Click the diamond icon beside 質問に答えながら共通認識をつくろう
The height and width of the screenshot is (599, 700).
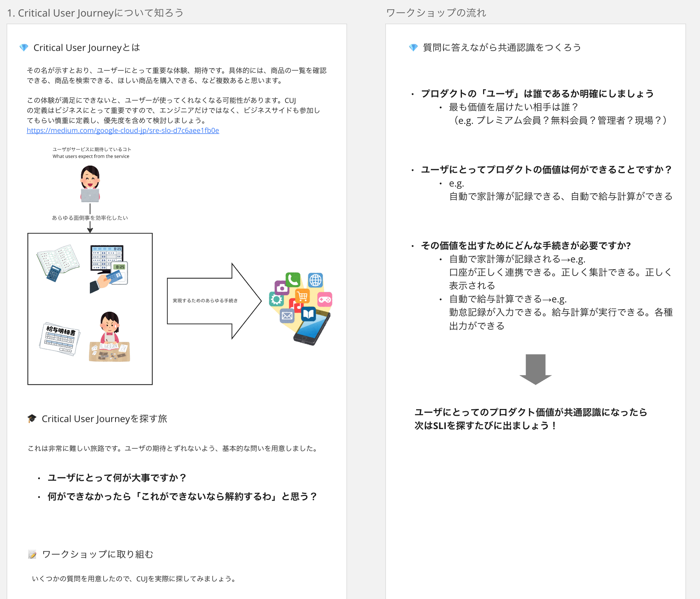coord(413,48)
